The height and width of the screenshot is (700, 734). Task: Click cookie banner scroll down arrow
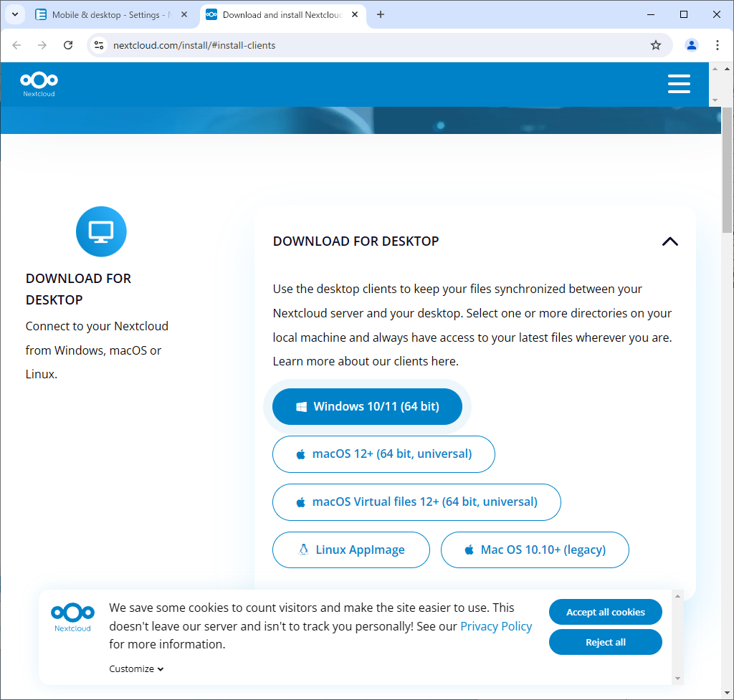point(677,678)
